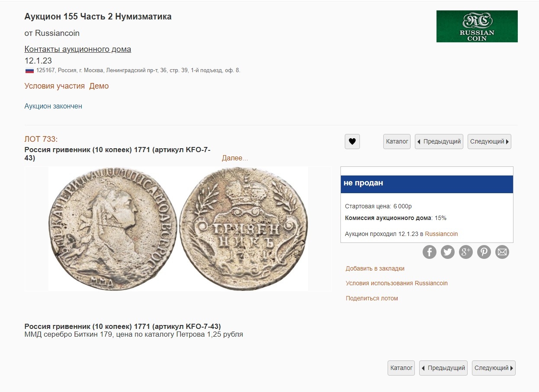Click the Google Plus share icon
The height and width of the screenshot is (392, 539).
pyautogui.click(x=465, y=252)
